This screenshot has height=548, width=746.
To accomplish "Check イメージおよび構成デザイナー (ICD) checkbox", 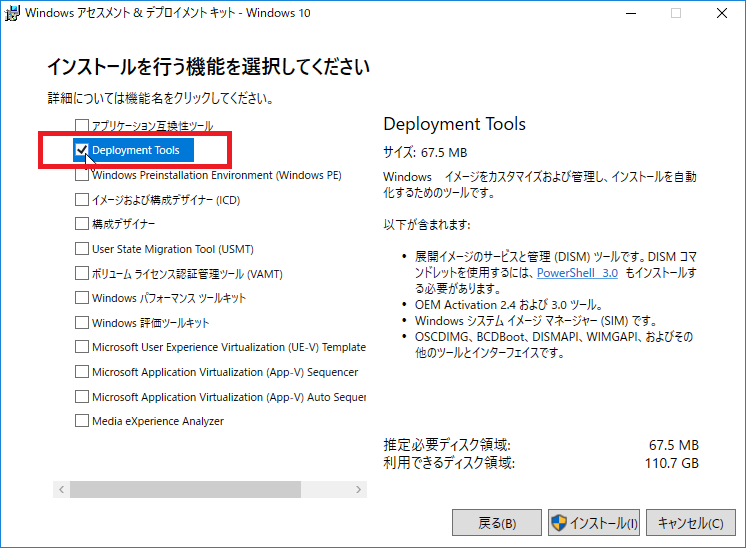I will point(82,199).
